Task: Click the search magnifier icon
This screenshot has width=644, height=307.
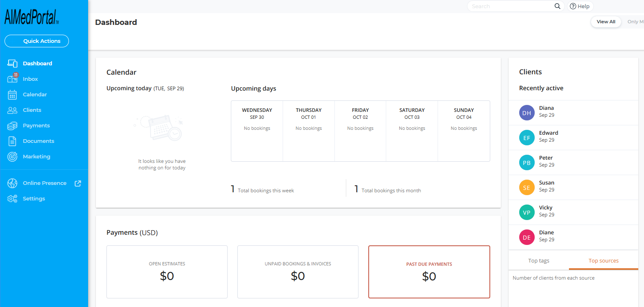Action: 557,6
